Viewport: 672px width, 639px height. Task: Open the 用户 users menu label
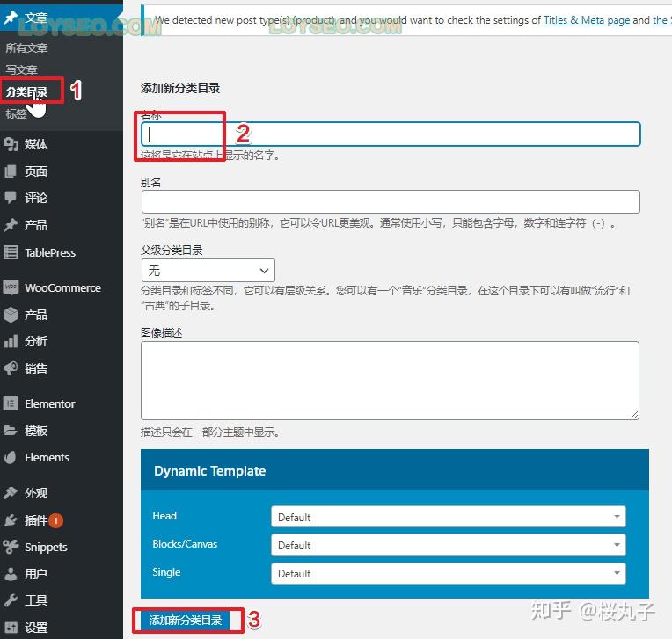[36, 574]
